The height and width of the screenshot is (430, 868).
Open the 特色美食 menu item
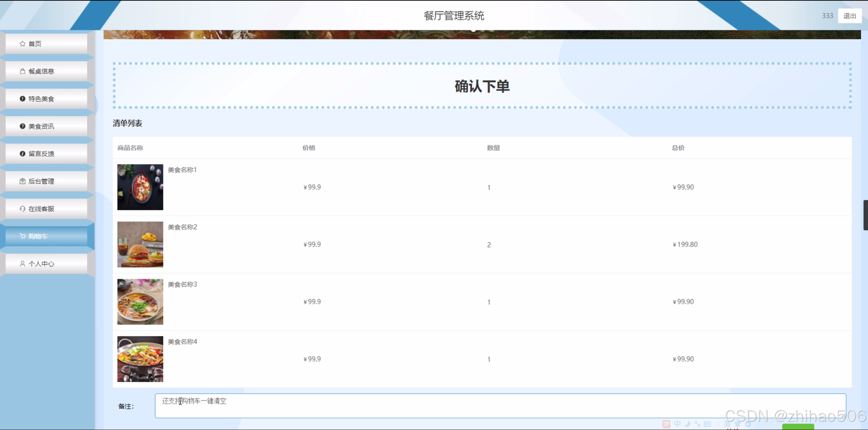(x=46, y=99)
